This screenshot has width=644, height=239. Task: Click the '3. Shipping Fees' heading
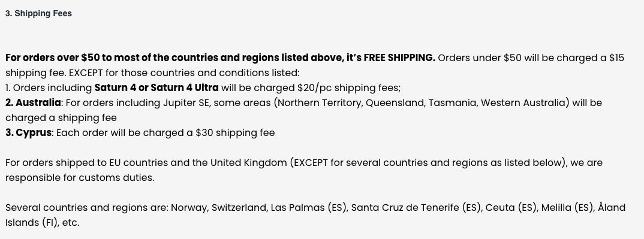pyautogui.click(x=38, y=14)
